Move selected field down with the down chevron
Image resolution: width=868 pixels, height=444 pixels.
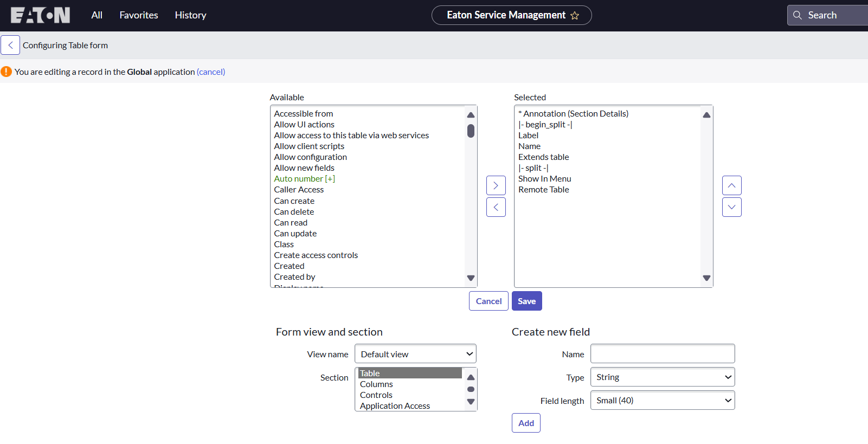click(731, 207)
